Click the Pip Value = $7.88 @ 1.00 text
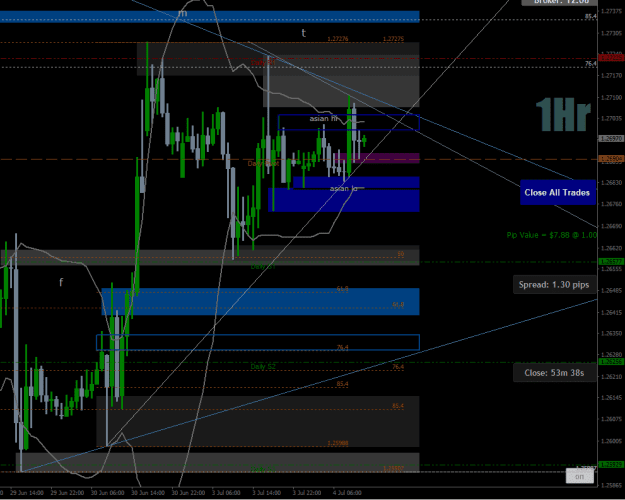This screenshot has width=625, height=500. 552,235
